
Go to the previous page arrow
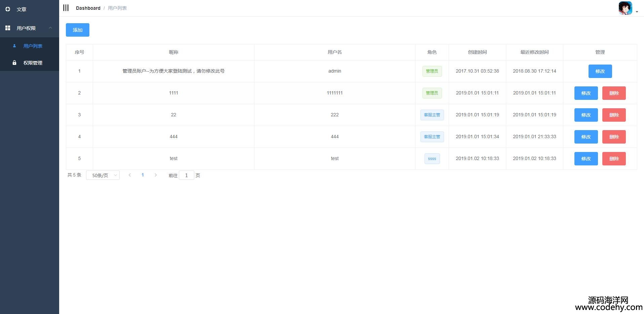click(130, 175)
